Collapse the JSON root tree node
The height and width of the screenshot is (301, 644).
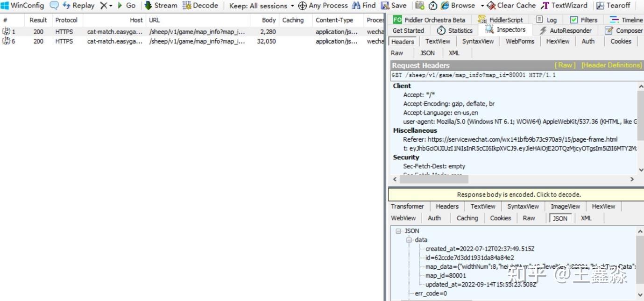coord(398,231)
